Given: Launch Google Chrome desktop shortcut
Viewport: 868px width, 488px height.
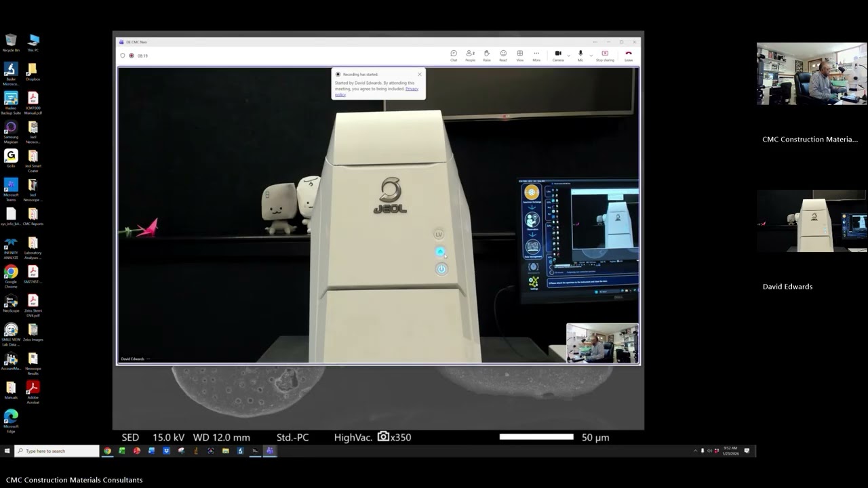Looking at the screenshot, I should click(x=11, y=277).
